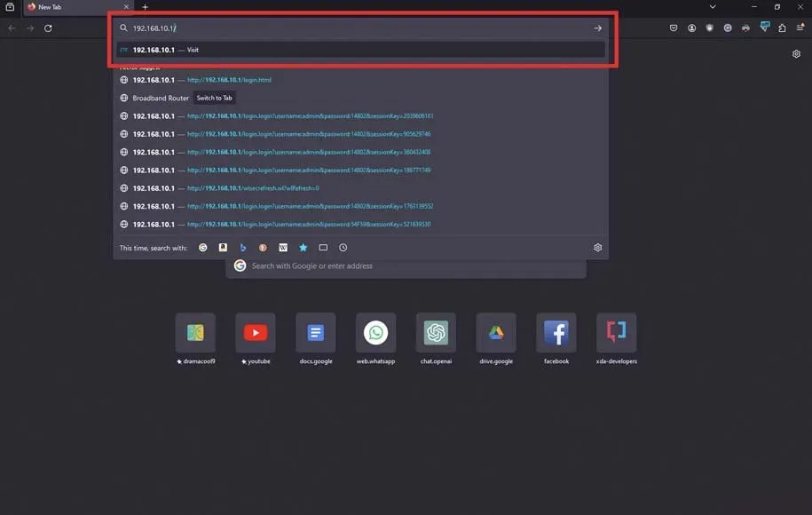
Task: Search this time with Amazon icon
Action: 224,248
